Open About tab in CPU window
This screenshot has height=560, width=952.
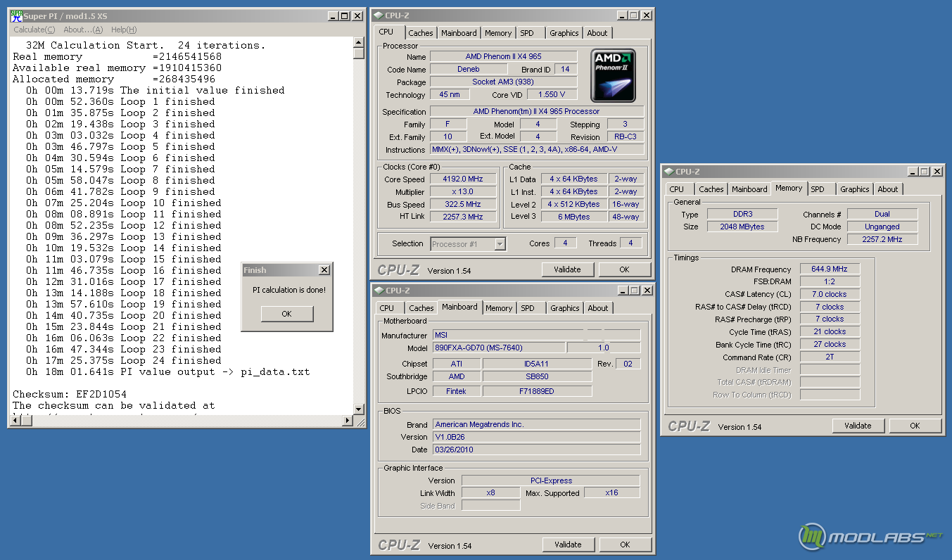597,33
